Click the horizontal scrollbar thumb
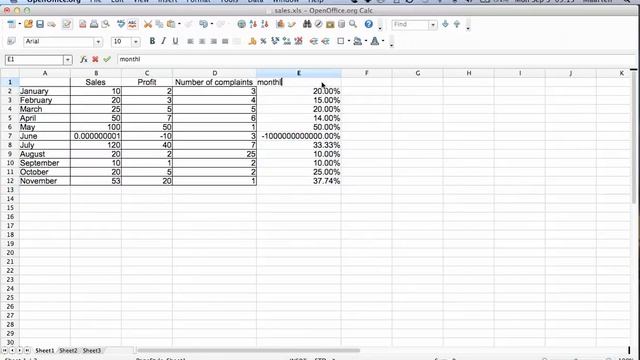Image resolution: width=640 pixels, height=360 pixels. (248, 350)
